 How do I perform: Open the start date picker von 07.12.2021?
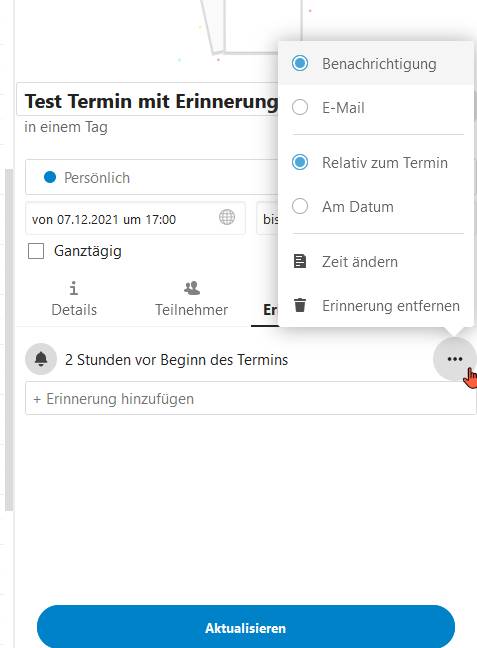click(135, 219)
